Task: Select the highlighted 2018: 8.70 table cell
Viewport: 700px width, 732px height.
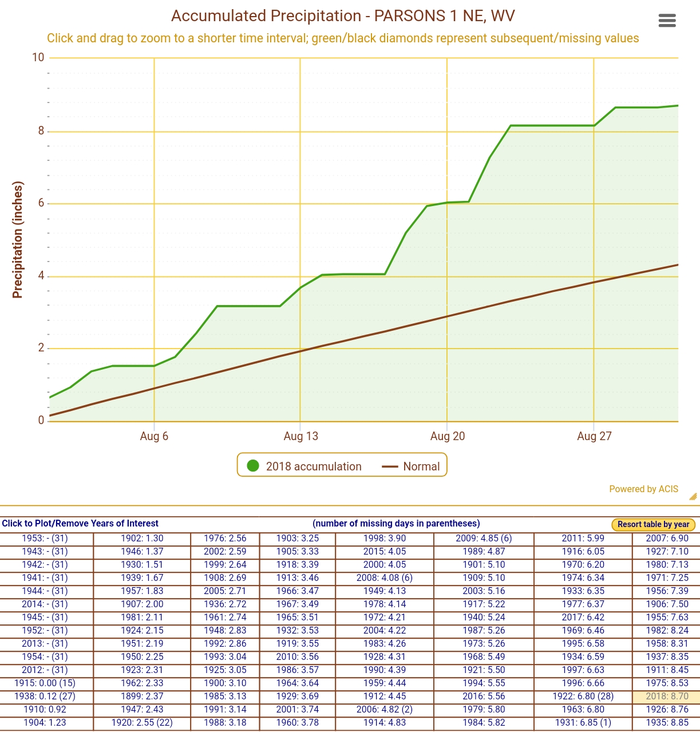Action: point(667,697)
